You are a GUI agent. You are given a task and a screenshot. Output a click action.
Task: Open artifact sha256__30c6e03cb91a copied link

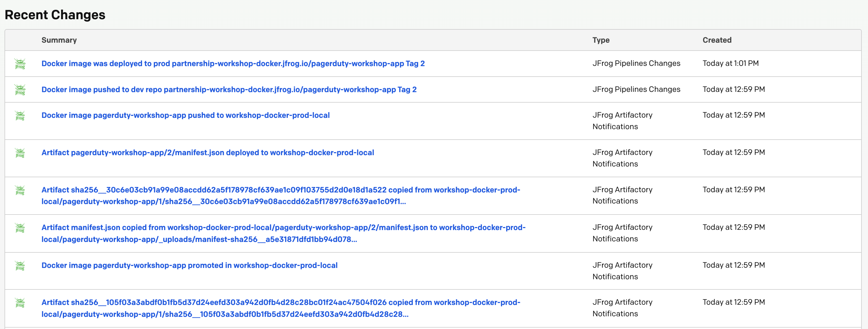click(x=281, y=196)
